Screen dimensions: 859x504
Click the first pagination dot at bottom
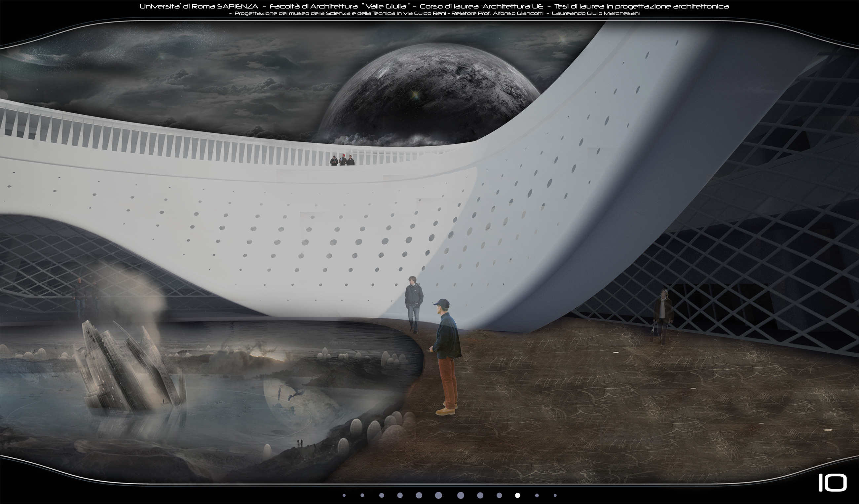tap(344, 495)
